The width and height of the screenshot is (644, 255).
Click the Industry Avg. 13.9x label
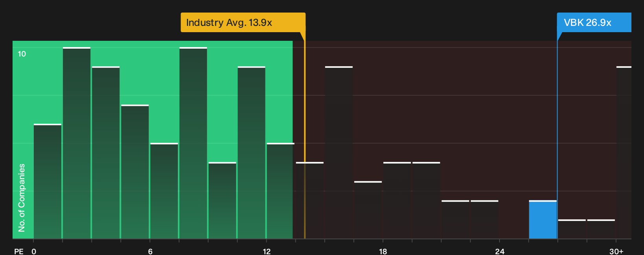pos(243,22)
